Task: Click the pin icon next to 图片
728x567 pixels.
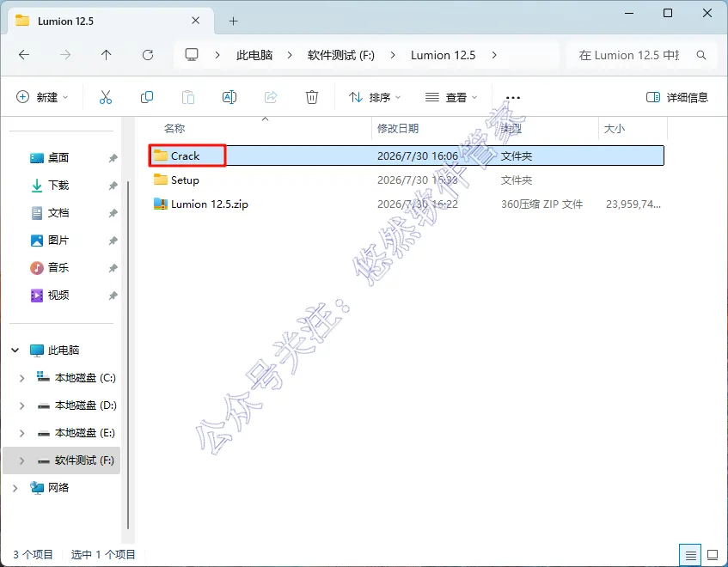Action: (113, 241)
